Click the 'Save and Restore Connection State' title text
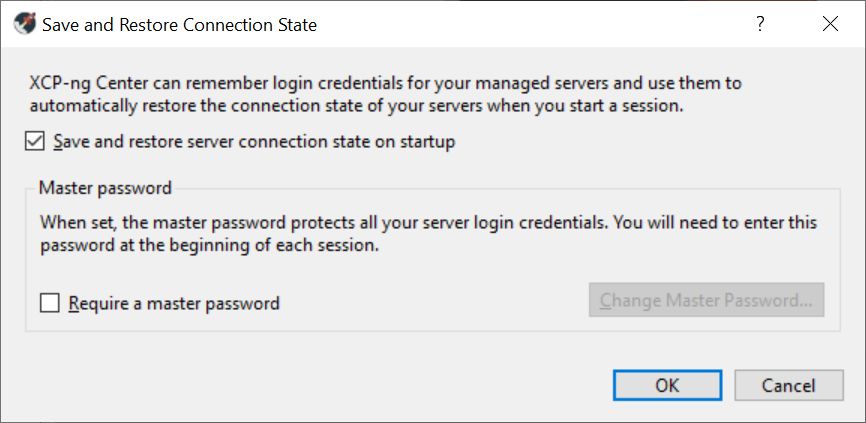The width and height of the screenshot is (866, 423). pos(179,25)
